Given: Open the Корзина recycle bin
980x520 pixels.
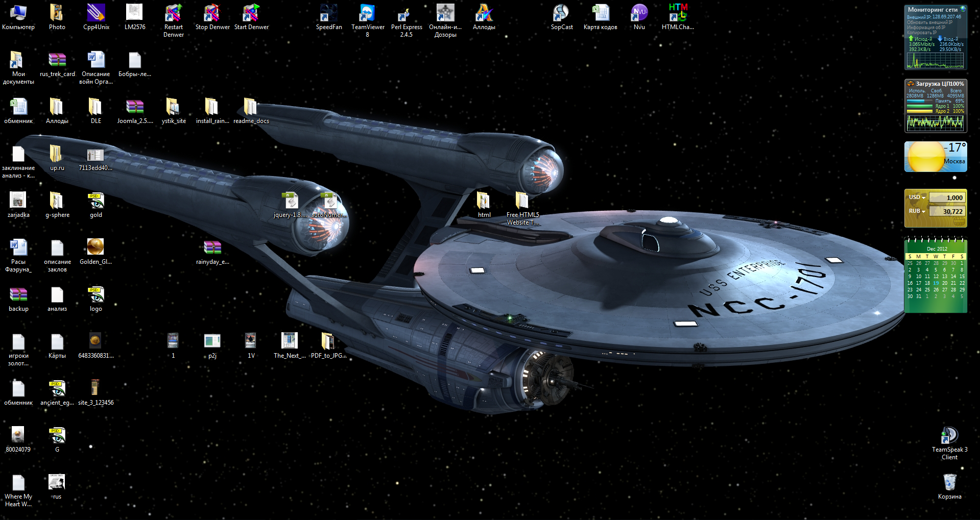Looking at the screenshot, I should [949, 486].
